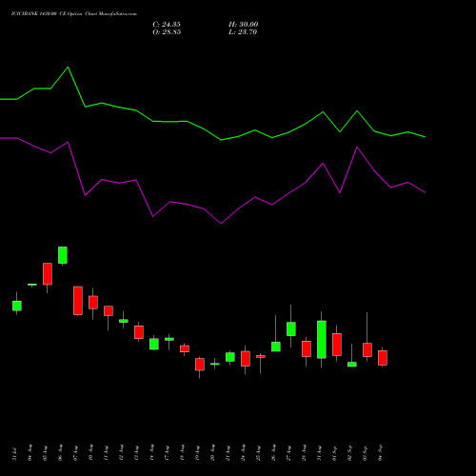Click the green candlestick for 06 Aug
This screenshot has width=476, height=476.
pos(63,255)
